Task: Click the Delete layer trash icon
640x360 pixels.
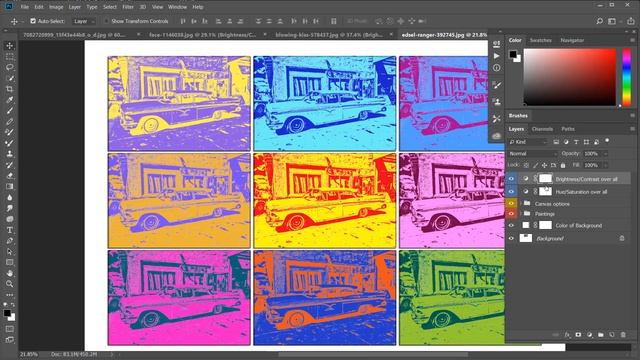Action: [623, 335]
